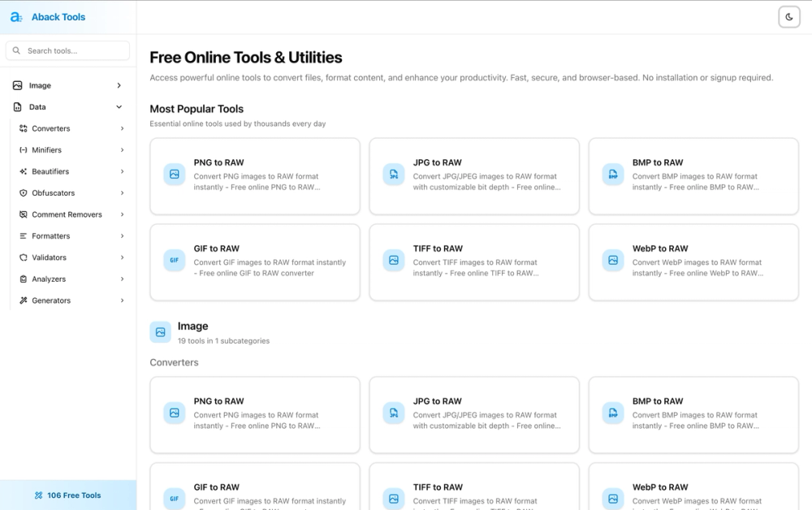Click the Aback Tools logo icon
This screenshot has width=812, height=510.
click(x=15, y=16)
